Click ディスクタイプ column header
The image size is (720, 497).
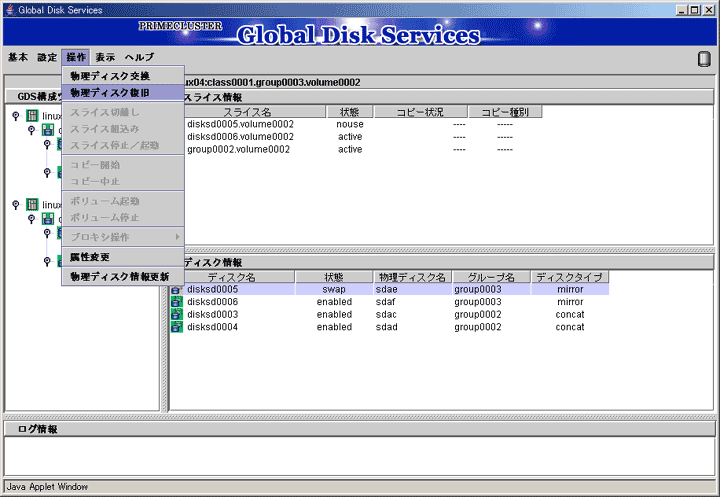click(569, 277)
